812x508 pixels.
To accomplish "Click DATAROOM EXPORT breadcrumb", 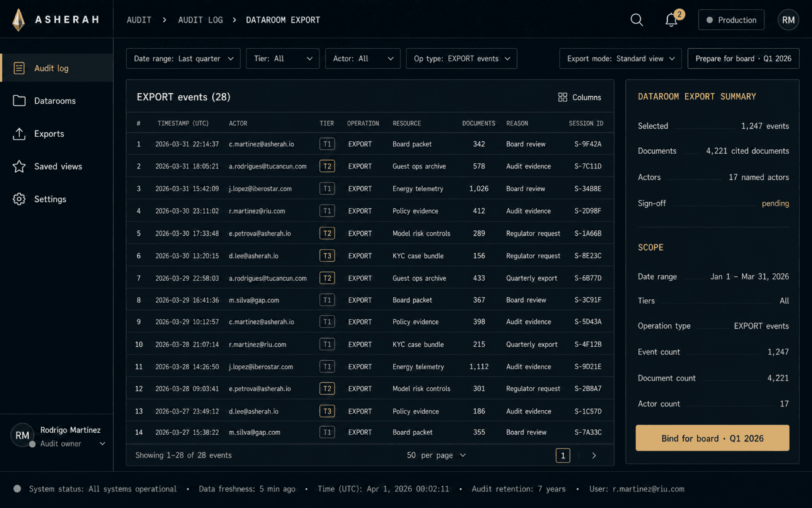I will click(x=283, y=20).
